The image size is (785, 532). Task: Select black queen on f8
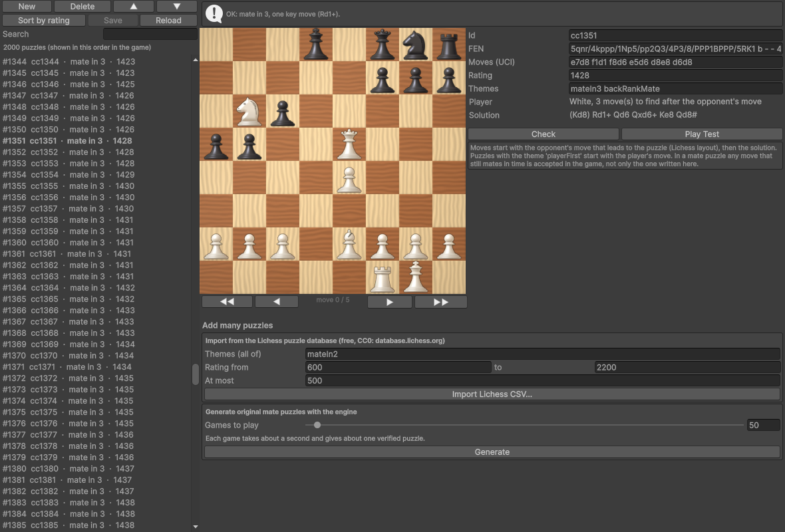pyautogui.click(x=383, y=45)
